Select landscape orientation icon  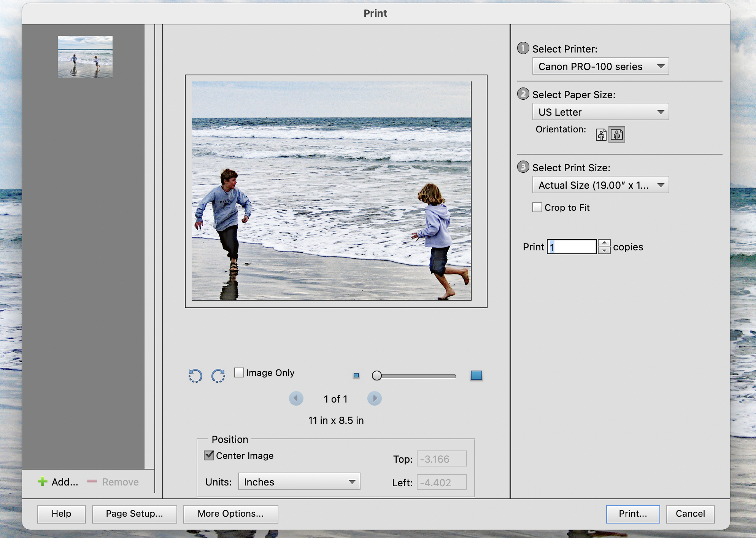[617, 135]
